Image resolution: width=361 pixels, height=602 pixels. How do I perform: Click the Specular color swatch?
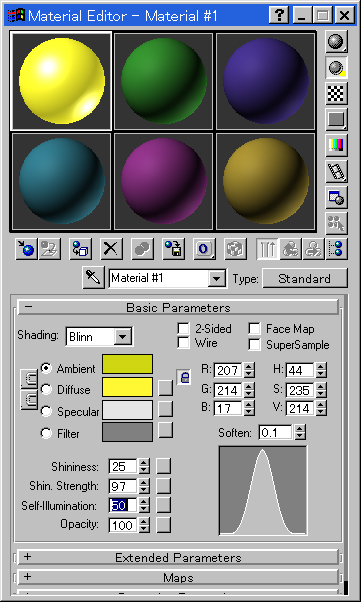pos(127,410)
